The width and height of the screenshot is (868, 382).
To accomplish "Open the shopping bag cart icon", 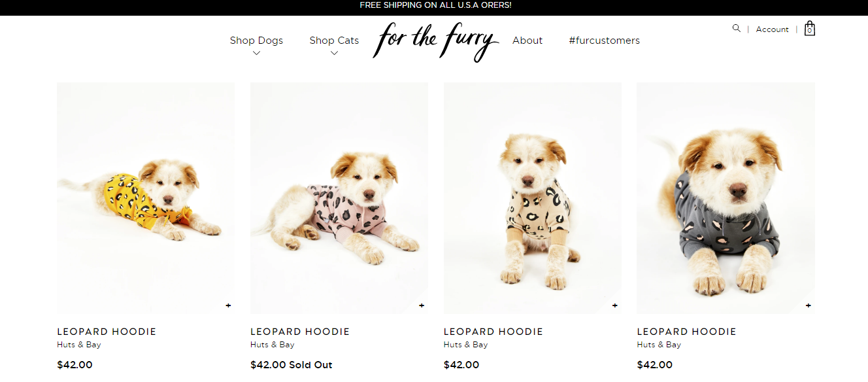I will tap(810, 29).
